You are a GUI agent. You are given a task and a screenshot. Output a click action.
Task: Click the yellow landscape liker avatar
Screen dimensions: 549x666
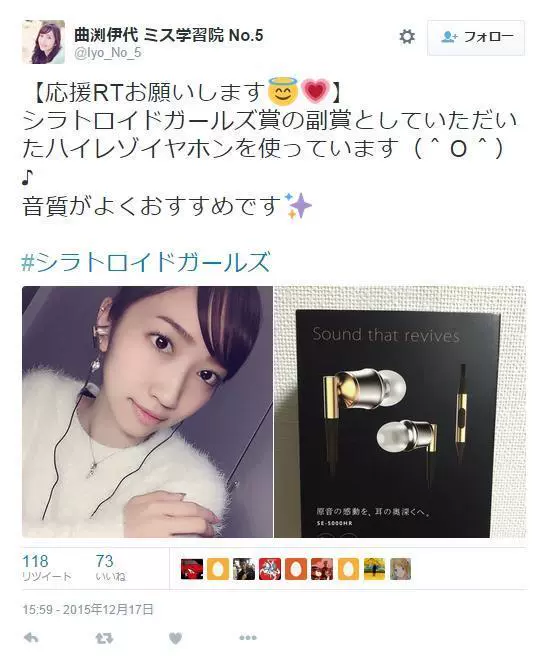click(374, 569)
